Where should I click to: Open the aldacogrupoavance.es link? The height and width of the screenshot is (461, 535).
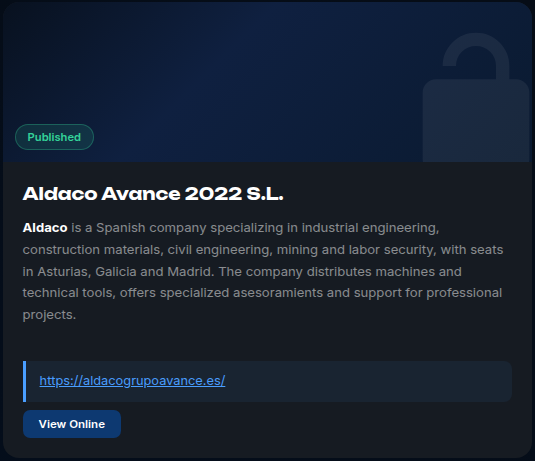pyautogui.click(x=132, y=380)
